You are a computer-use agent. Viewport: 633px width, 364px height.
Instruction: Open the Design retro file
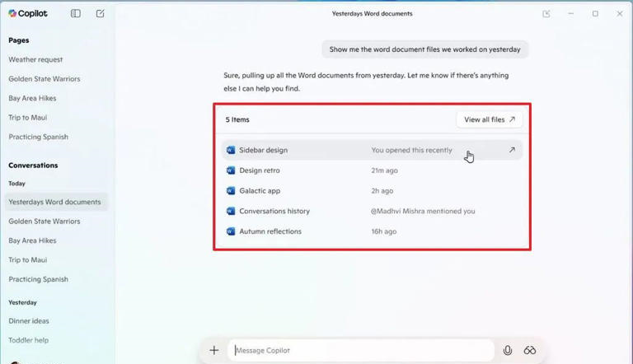coord(260,170)
